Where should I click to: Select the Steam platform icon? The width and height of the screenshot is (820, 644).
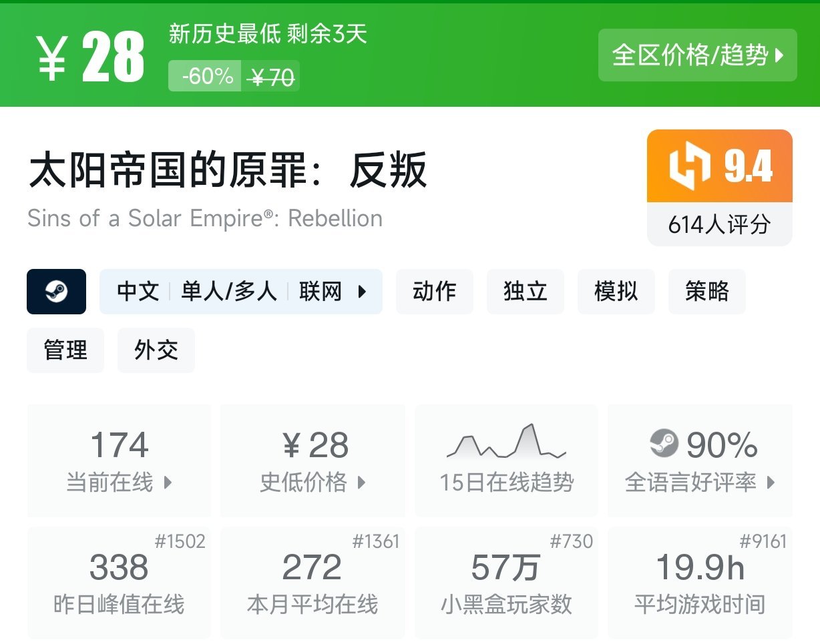57,292
